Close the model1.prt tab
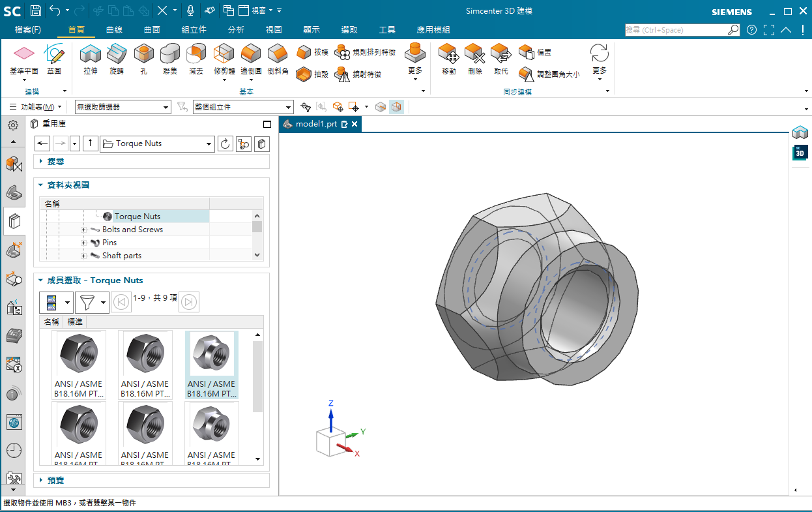 (x=355, y=124)
